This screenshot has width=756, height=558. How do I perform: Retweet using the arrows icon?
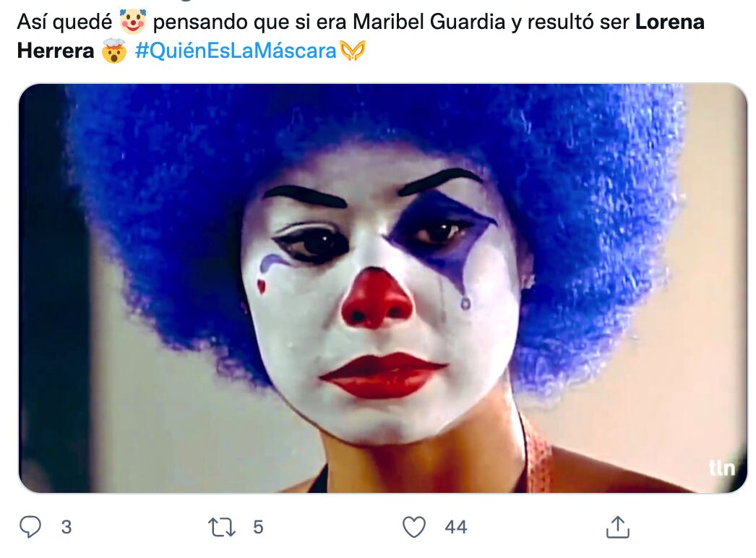point(222,527)
